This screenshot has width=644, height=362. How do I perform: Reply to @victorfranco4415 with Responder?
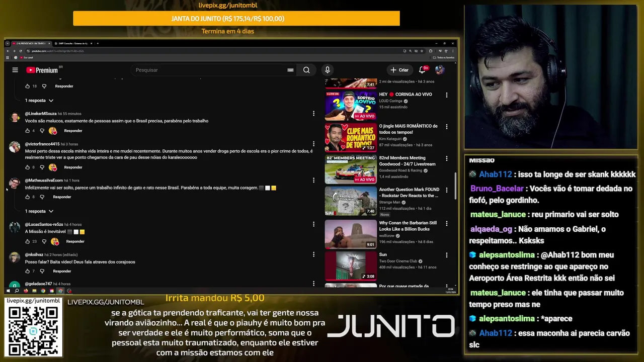(x=73, y=167)
